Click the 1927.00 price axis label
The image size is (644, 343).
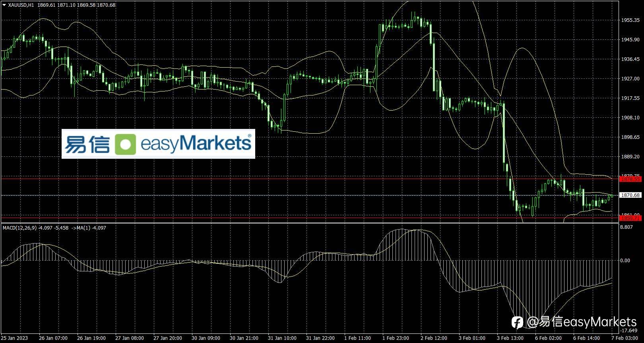(x=631, y=79)
